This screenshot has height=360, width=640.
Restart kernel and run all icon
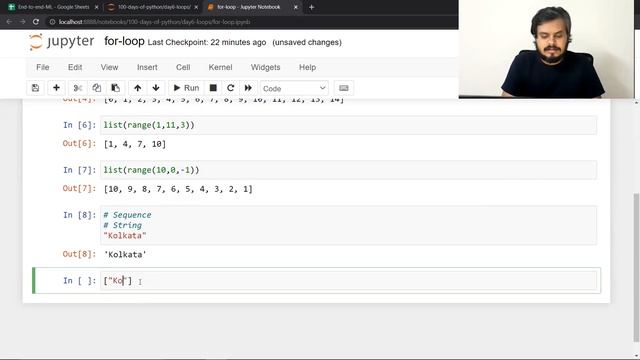[248, 88]
